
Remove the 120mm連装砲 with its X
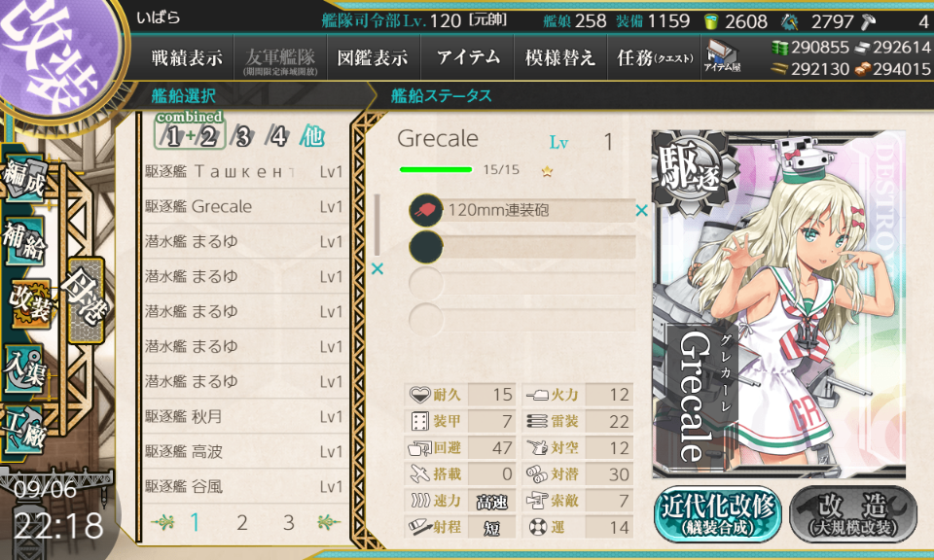[641, 210]
